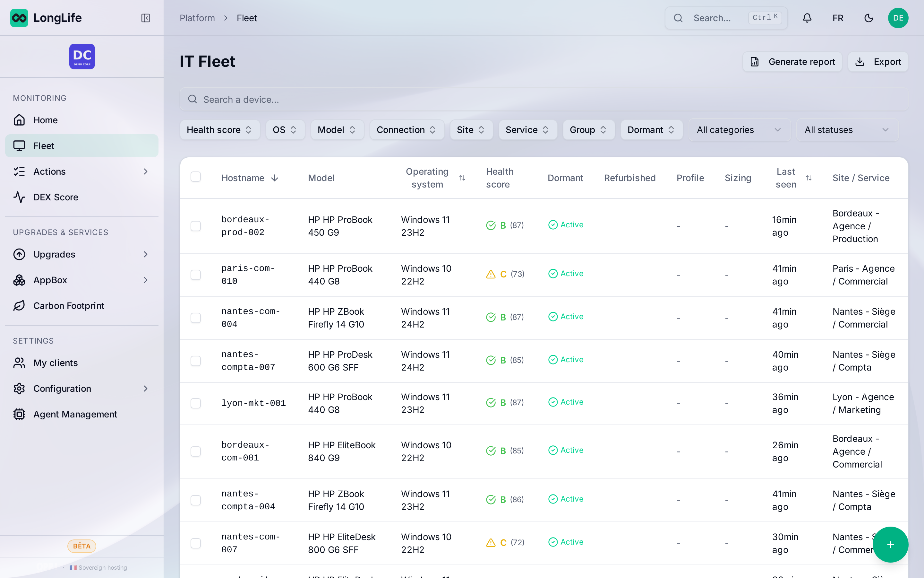Click the Export download icon

(860, 62)
